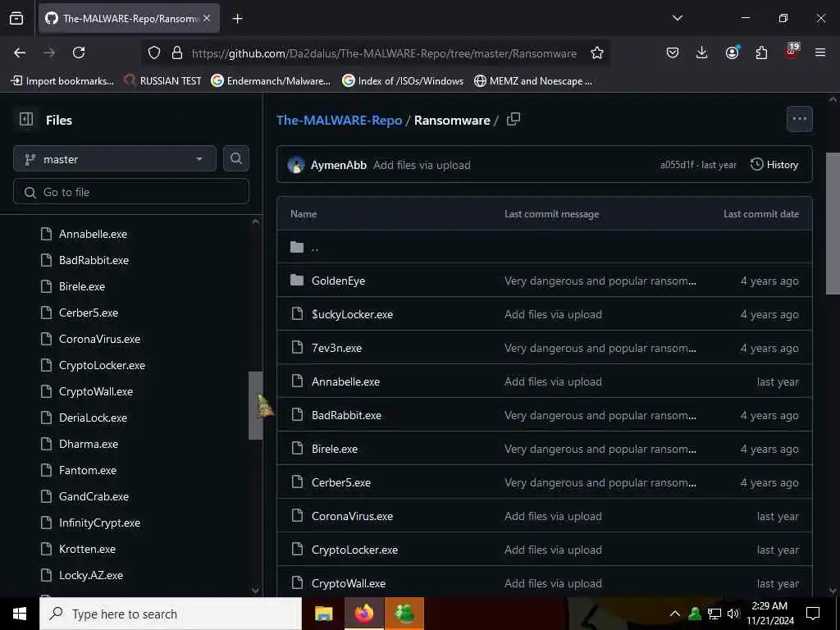Select Fantom.exe in Files tree
Screen dimensions: 840x630
(87, 470)
